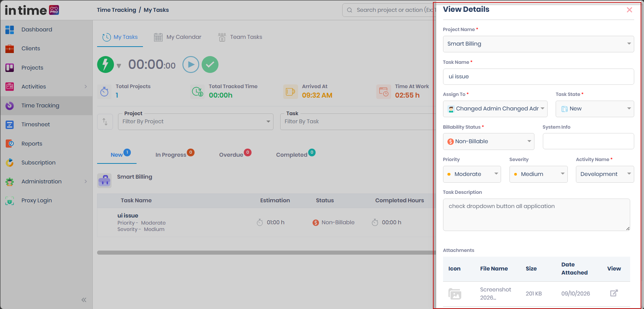
Task: Click the System Info input field
Action: coord(588,141)
